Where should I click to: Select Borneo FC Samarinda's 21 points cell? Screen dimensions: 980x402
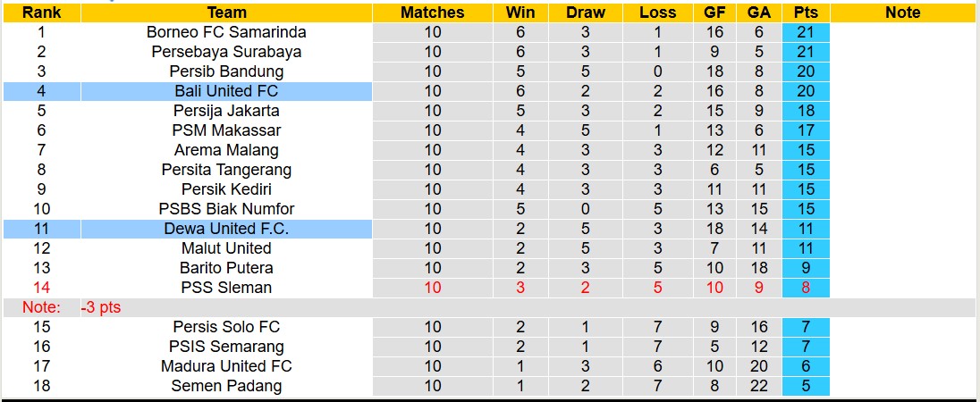805,32
